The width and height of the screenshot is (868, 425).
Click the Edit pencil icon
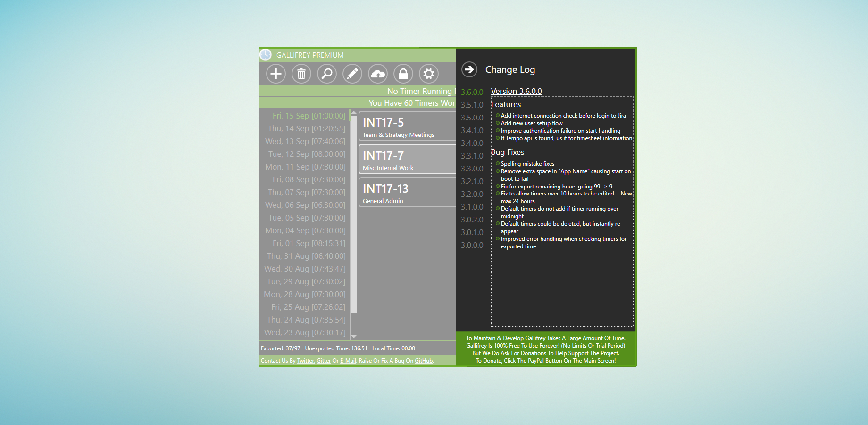click(x=352, y=74)
